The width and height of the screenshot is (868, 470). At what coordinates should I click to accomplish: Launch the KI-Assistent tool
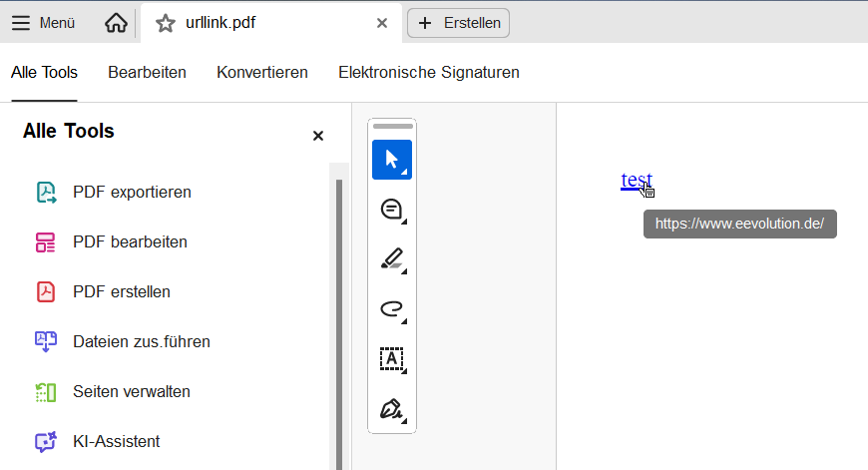(x=116, y=441)
